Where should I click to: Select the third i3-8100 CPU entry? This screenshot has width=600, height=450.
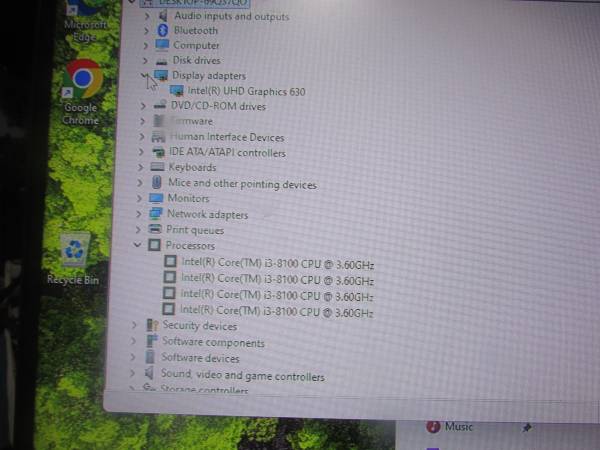coord(276,295)
